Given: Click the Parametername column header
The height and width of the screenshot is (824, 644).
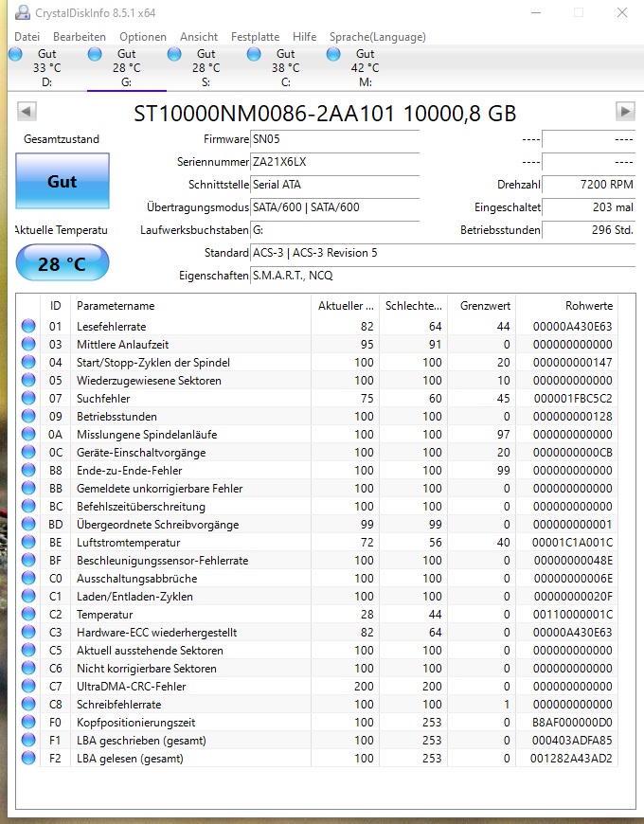Looking at the screenshot, I should tap(190, 306).
